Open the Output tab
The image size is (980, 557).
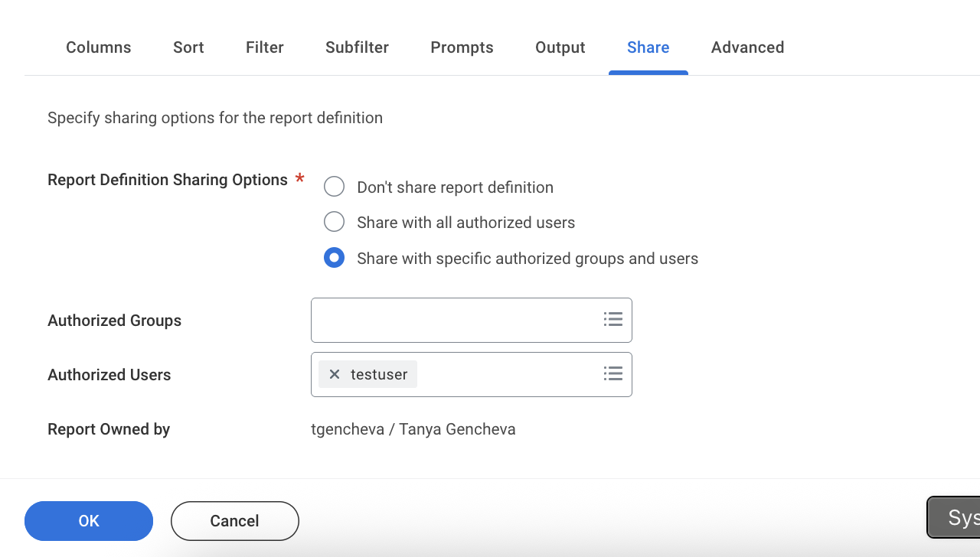pos(560,47)
